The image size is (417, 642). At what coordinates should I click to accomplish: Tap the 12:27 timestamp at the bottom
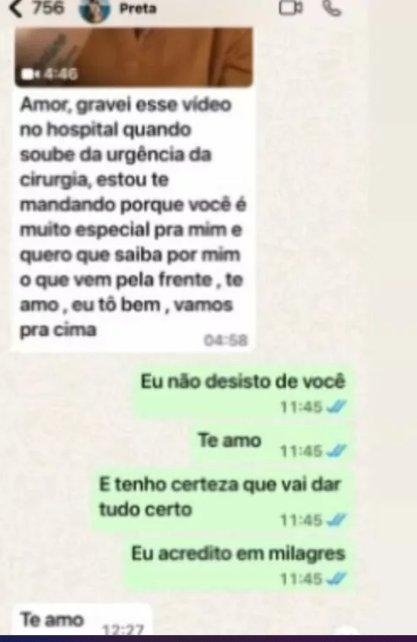point(122,629)
